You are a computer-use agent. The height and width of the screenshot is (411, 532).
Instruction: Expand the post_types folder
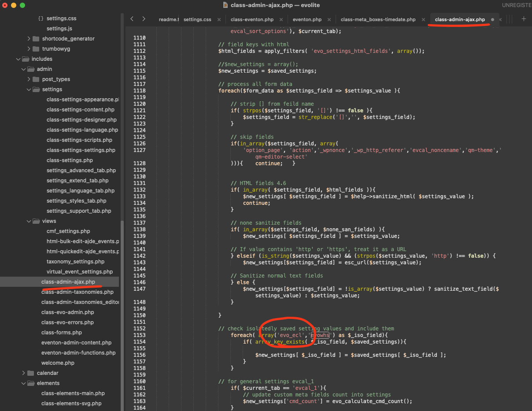29,79
